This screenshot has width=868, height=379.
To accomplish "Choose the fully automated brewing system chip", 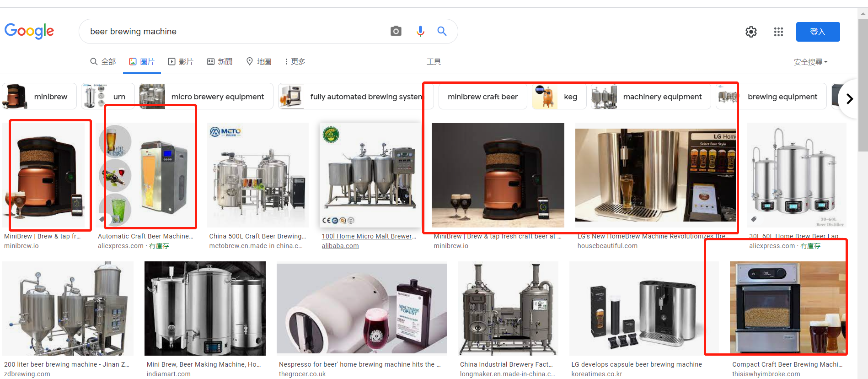I will pos(356,96).
